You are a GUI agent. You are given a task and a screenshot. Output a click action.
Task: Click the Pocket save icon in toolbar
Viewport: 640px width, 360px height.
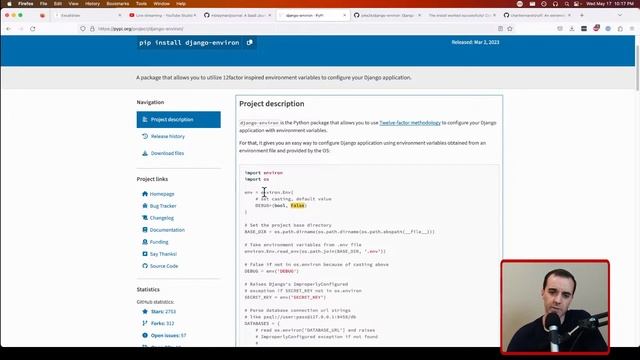tap(560, 29)
